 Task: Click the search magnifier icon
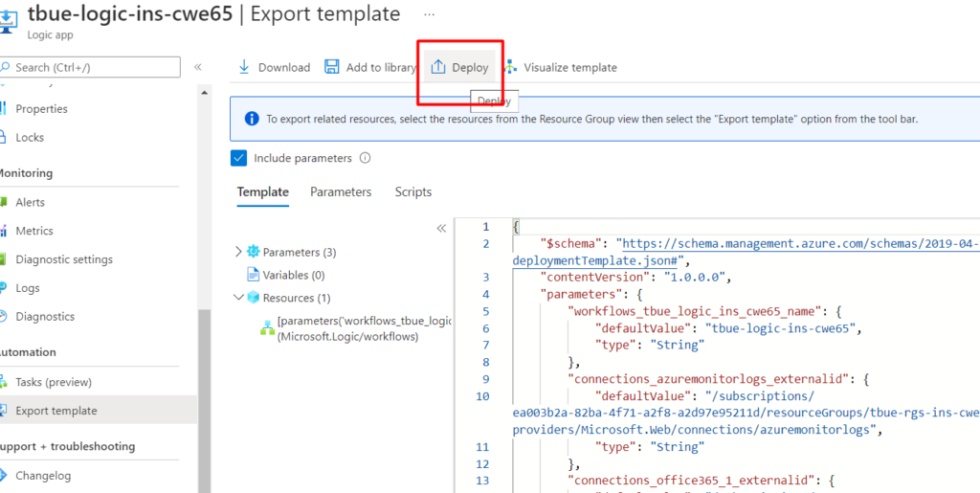click(6, 67)
